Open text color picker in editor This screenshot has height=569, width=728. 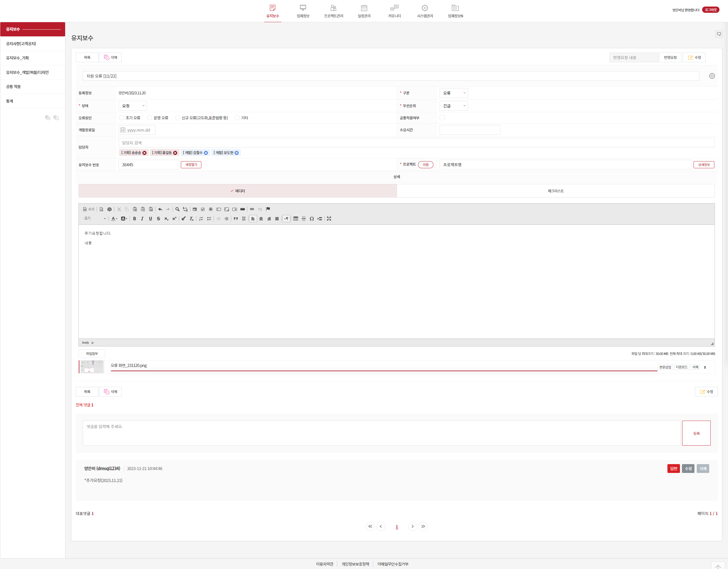[114, 219]
